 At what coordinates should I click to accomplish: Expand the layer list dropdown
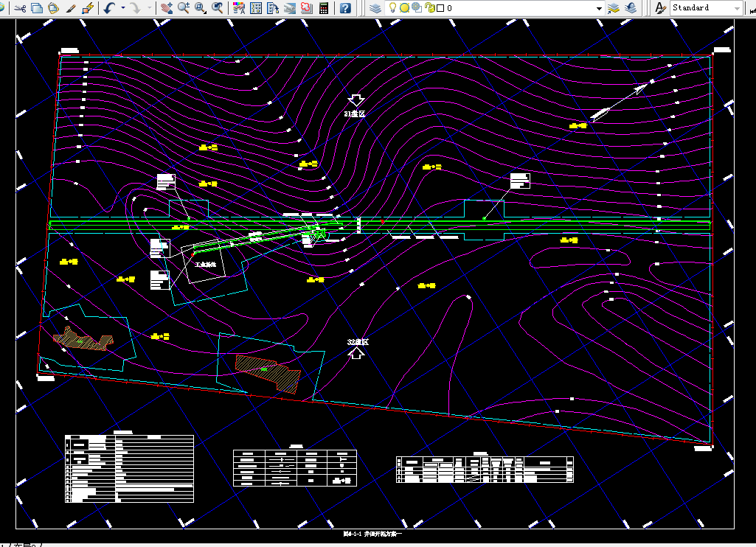[599, 8]
